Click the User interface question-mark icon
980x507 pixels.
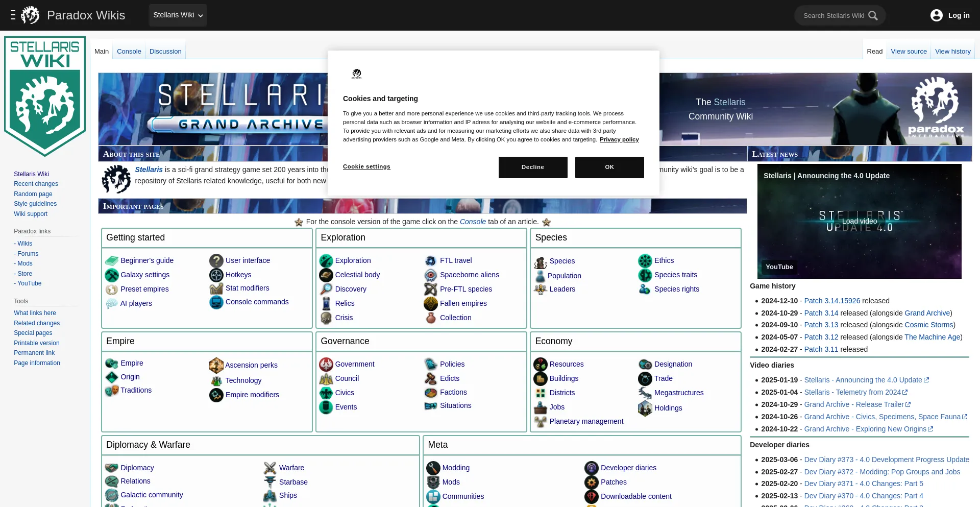coord(216,260)
